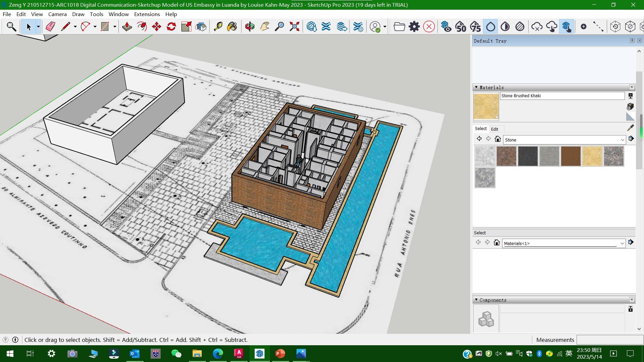644x362 pixels.
Task: Open the Materials<1> secondary dropdown
Action: (x=622, y=243)
